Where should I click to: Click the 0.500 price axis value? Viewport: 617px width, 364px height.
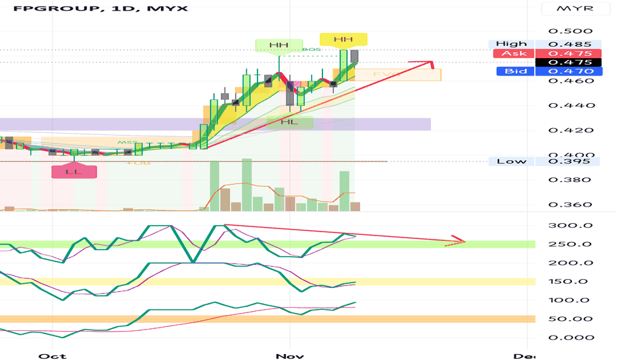570,31
